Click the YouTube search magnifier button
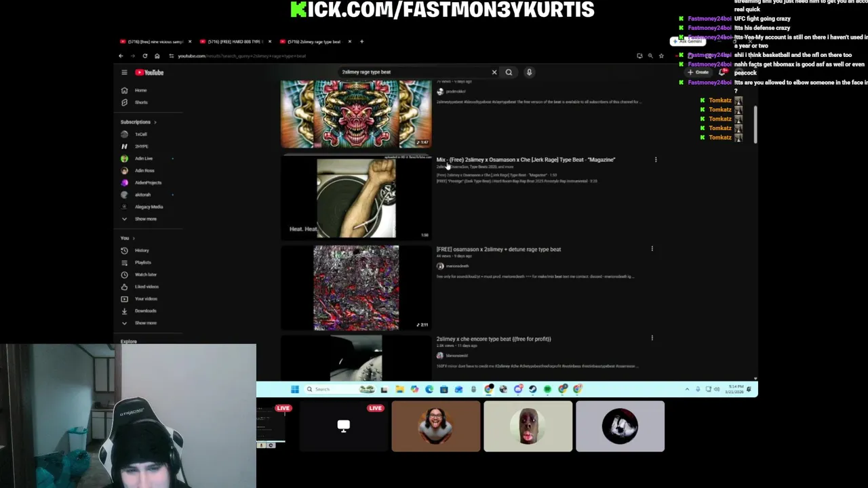 [x=509, y=72]
